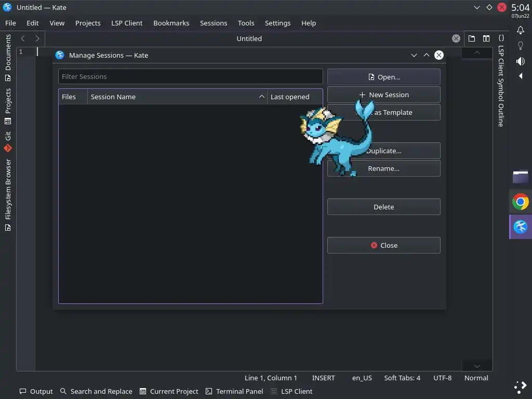Open the View menu
Image resolution: width=532 pixels, height=399 pixels.
coord(57,23)
